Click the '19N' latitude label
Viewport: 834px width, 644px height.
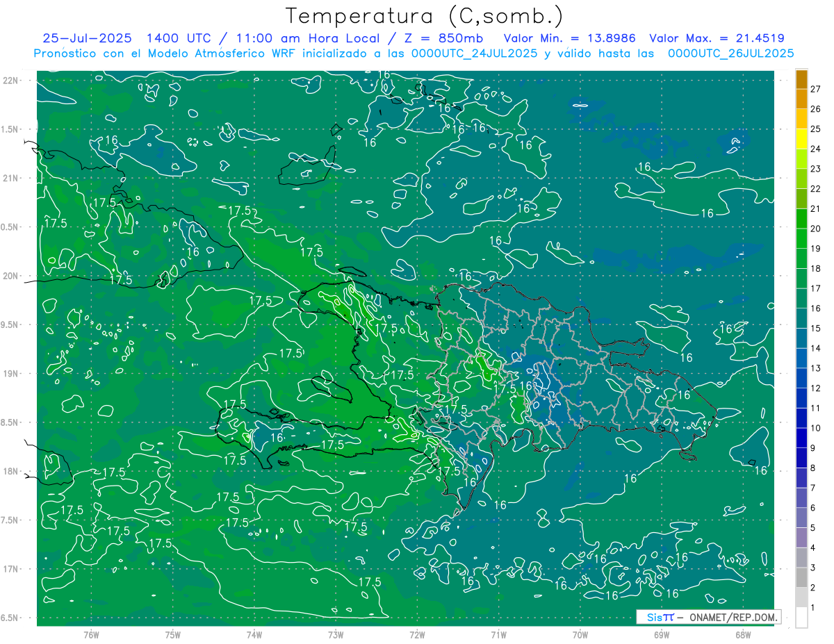(x=10, y=373)
